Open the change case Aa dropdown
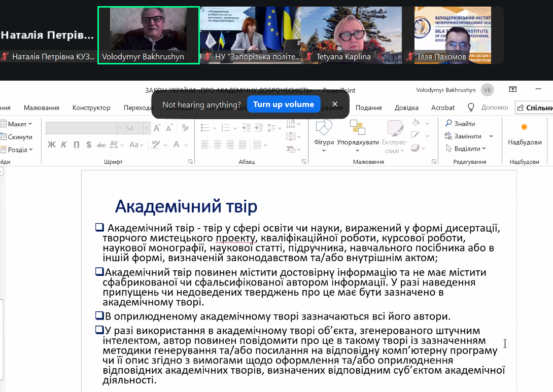This screenshot has height=392, width=553. [136, 145]
